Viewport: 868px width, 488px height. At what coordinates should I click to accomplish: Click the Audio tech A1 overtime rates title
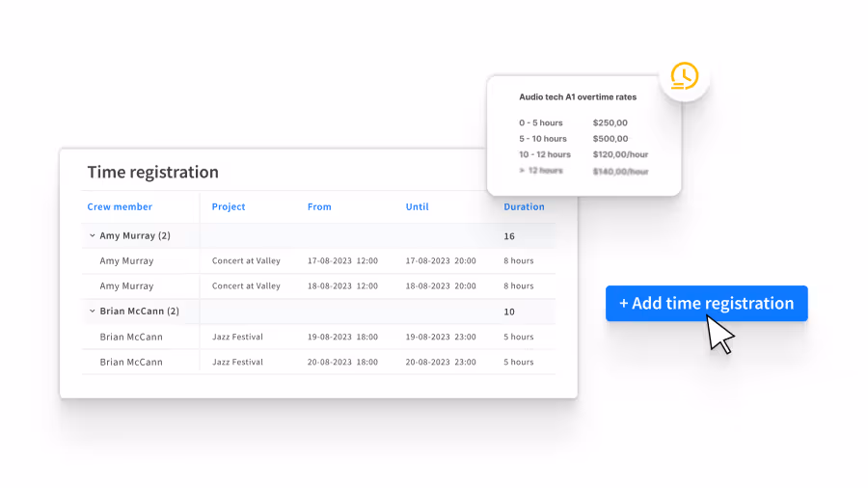(x=578, y=96)
